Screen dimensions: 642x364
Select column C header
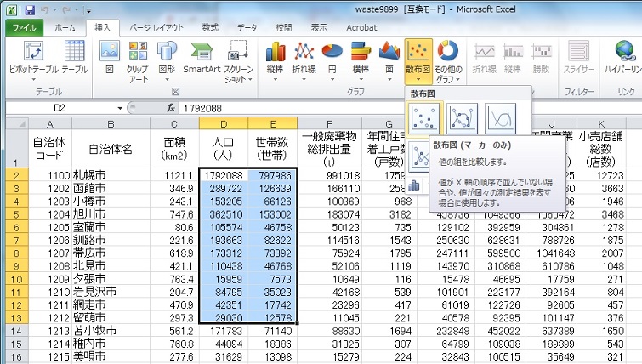pos(174,123)
